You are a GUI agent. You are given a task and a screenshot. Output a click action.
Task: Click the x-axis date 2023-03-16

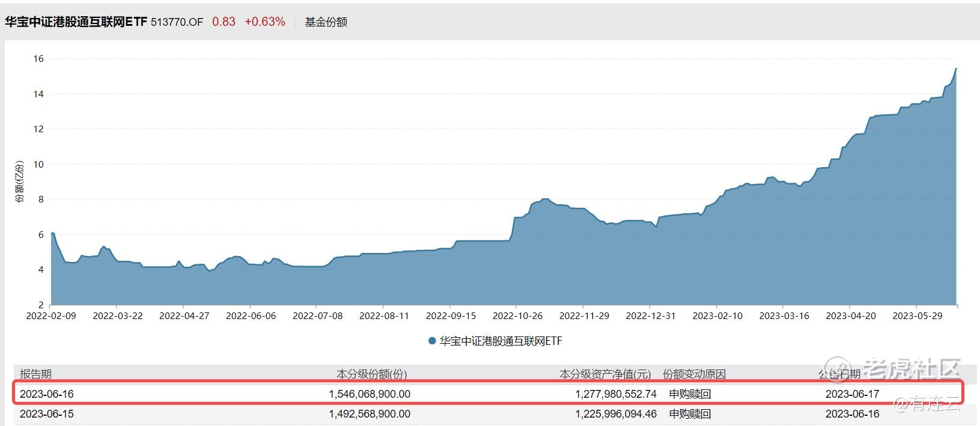(784, 316)
